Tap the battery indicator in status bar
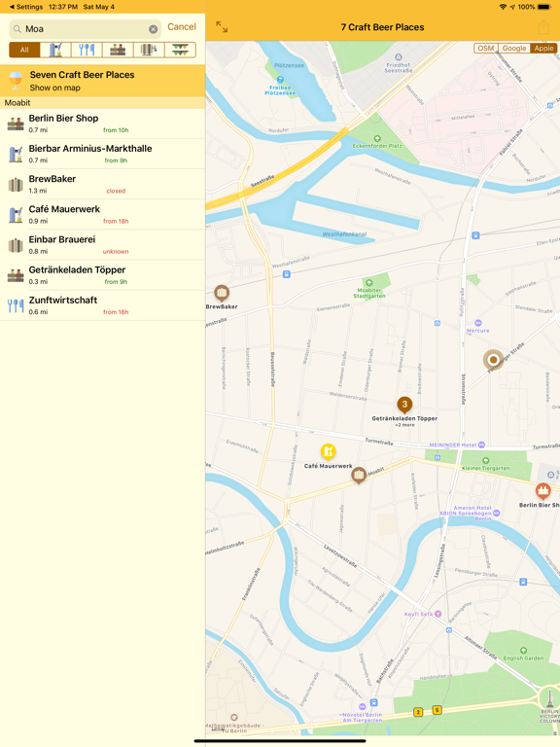560x747 pixels. pyautogui.click(x=543, y=7)
